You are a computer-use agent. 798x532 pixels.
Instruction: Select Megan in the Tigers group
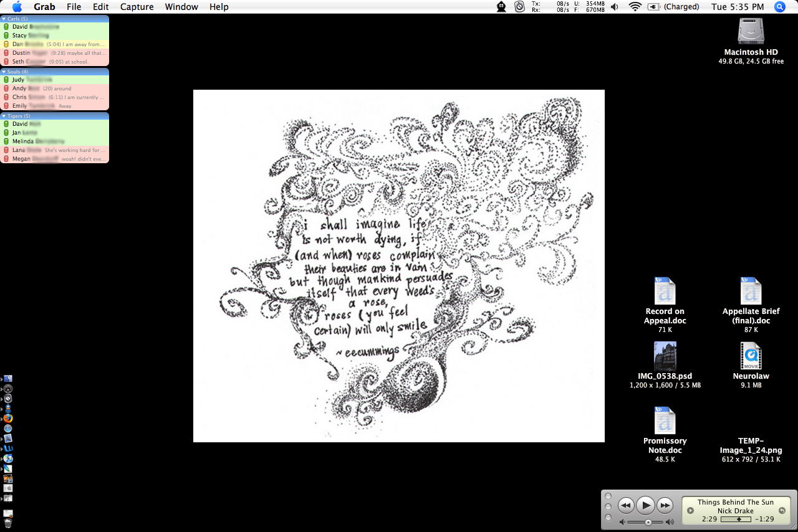pos(54,159)
